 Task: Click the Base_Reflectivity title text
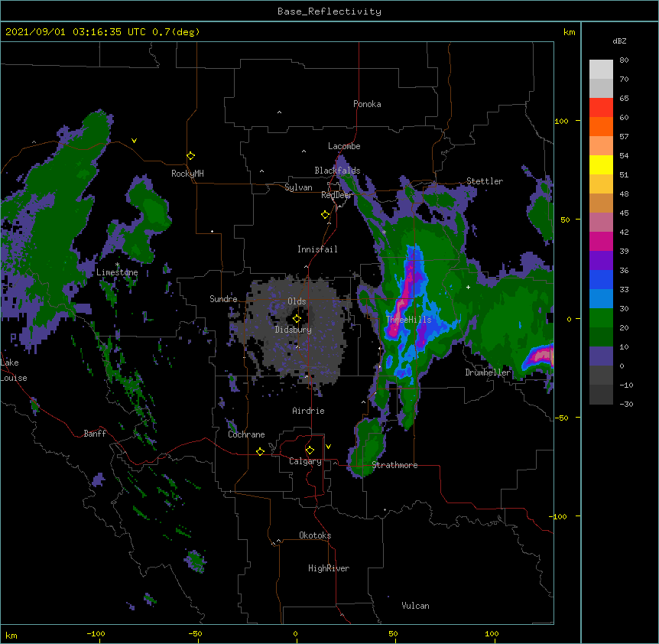point(329,11)
